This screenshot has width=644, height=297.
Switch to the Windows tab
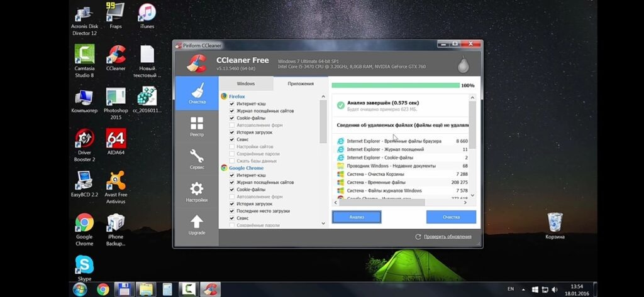click(x=246, y=84)
